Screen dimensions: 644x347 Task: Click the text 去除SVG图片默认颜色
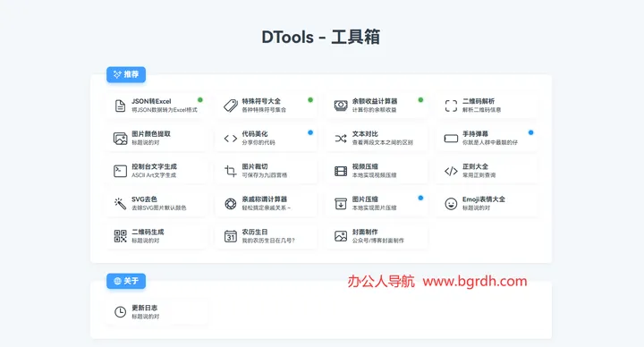click(x=159, y=207)
